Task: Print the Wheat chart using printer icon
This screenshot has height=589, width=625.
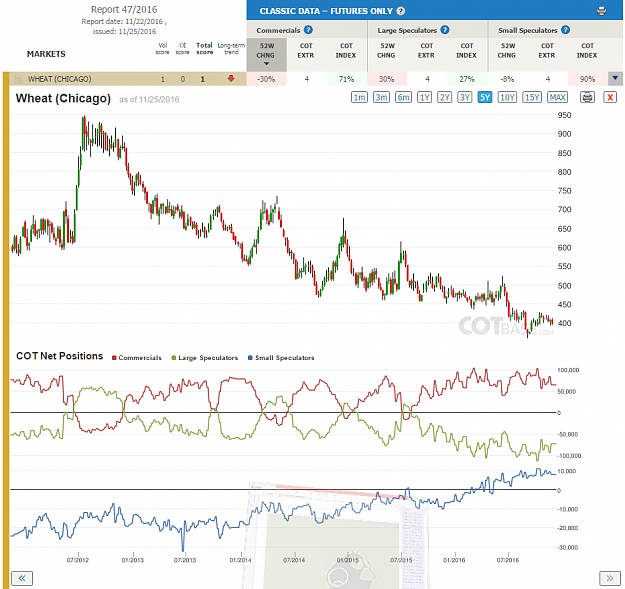Action: [x=587, y=97]
